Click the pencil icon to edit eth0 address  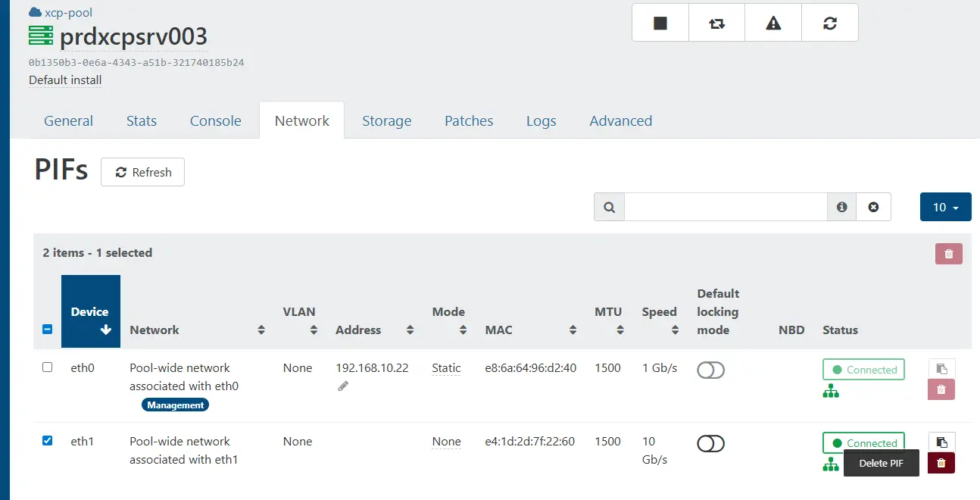pyautogui.click(x=342, y=386)
